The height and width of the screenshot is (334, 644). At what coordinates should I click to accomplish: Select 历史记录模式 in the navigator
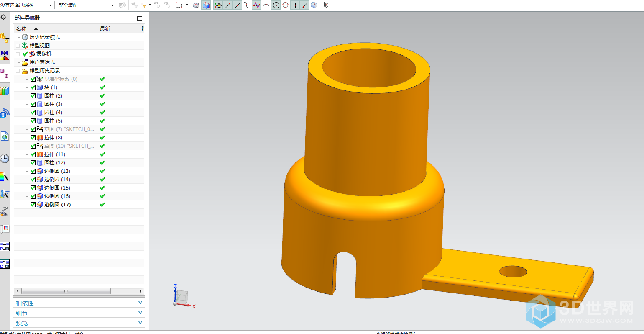click(x=45, y=37)
